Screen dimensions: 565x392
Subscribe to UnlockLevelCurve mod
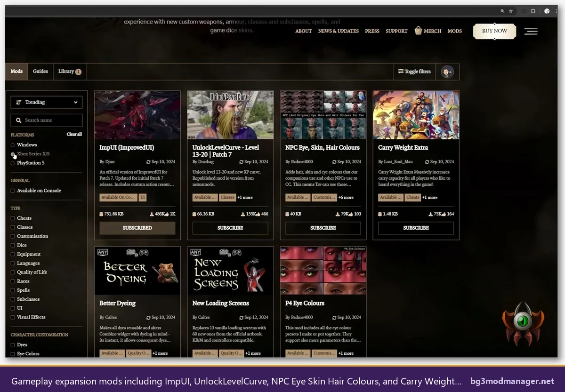pyautogui.click(x=230, y=228)
